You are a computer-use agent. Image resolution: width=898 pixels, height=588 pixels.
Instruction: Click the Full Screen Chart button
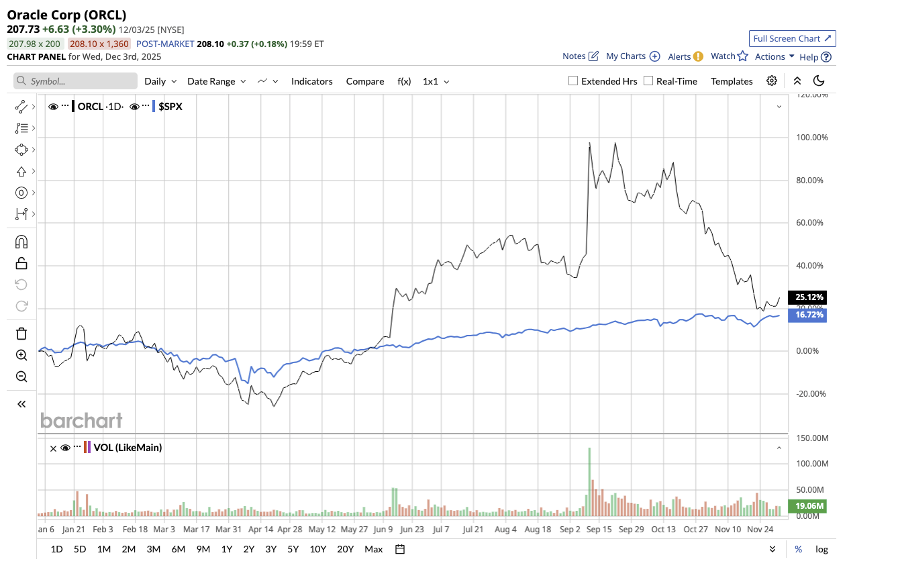(x=793, y=39)
